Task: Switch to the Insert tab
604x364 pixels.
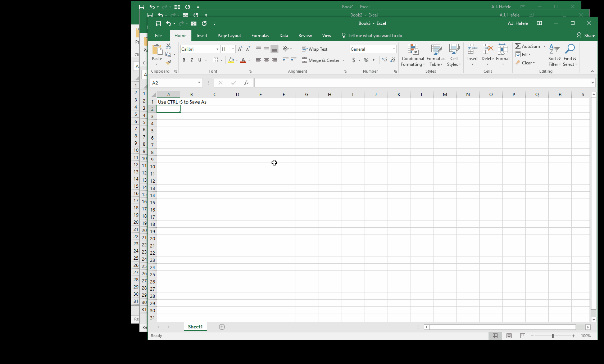Action: [202, 36]
